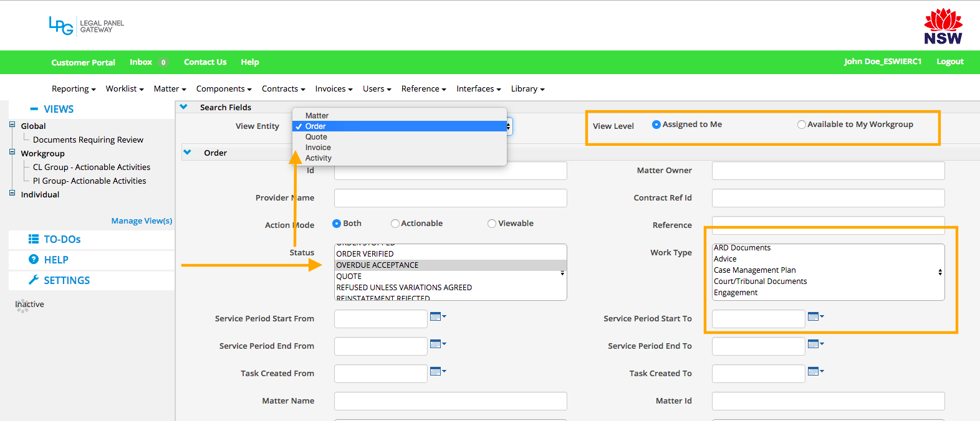Screen dimensions: 980x421
Task: Choose Matter in View Entity list
Action: (400, 116)
